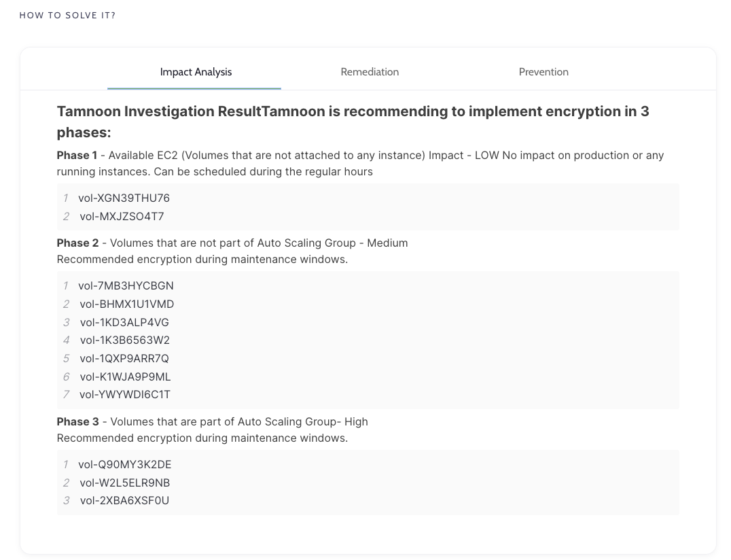Select vol-K1WJA9P9ML in the list
The height and width of the screenshot is (560, 731).
[x=125, y=377]
